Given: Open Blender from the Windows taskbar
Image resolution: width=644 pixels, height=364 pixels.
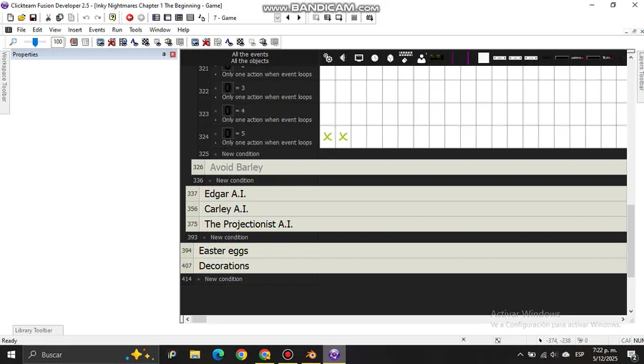Looking at the screenshot, I should point(311,355).
